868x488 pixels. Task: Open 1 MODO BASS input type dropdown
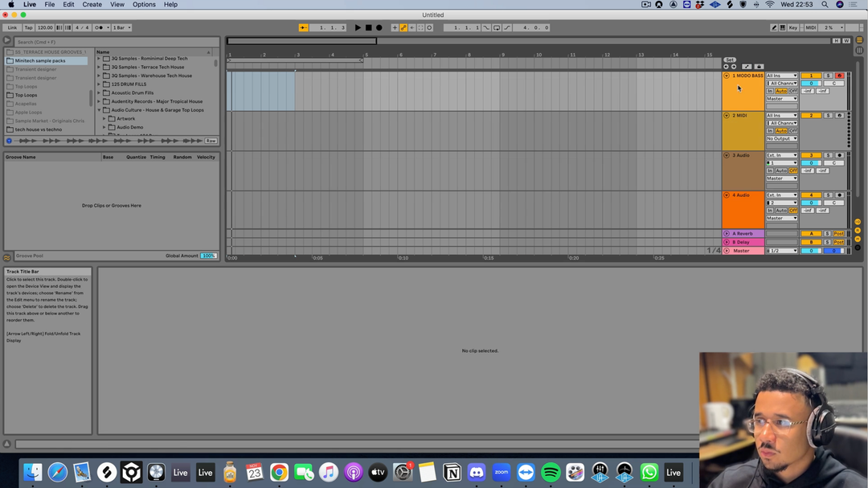(x=781, y=76)
